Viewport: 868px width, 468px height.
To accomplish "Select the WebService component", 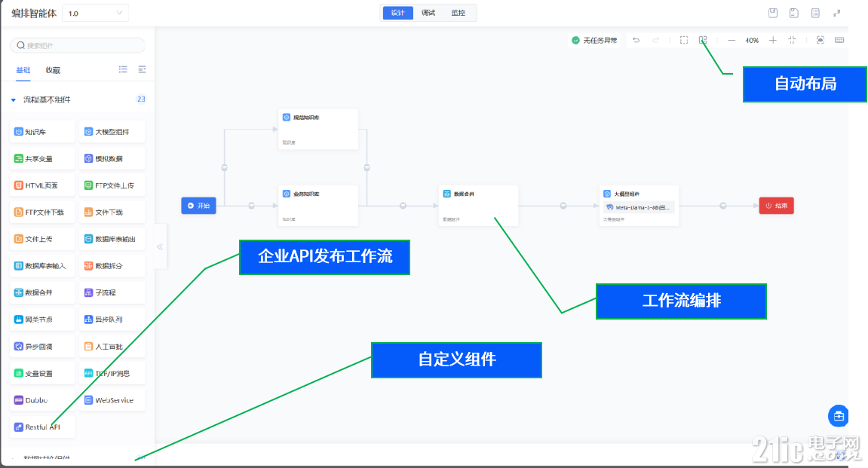I will point(112,400).
